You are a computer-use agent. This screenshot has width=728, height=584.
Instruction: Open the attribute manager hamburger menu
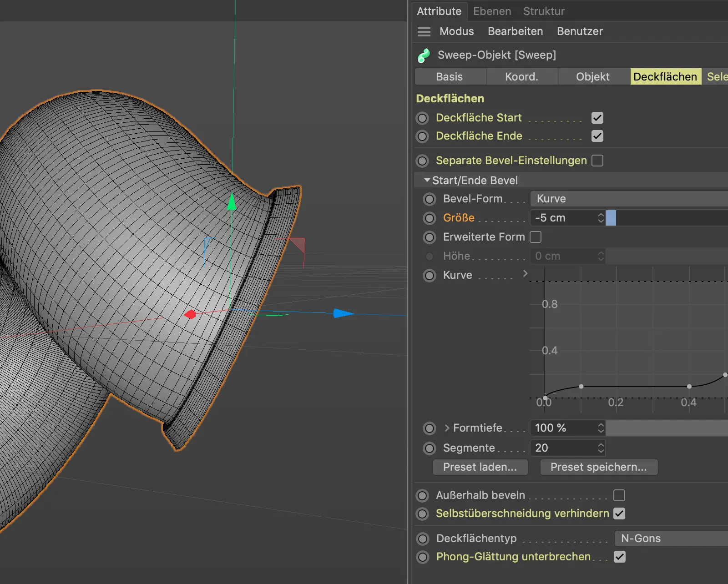tap(424, 31)
